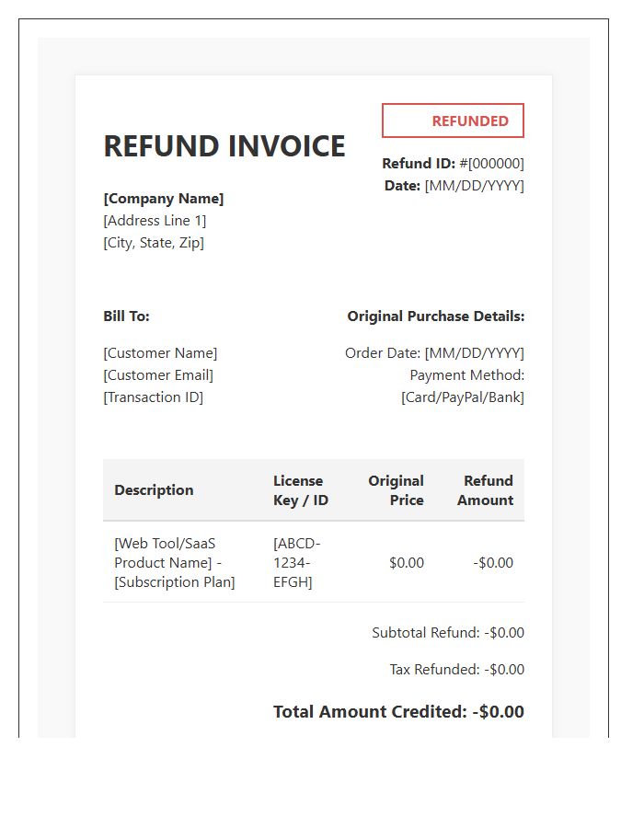Click the Original Purchase Details: heading
Image resolution: width=644 pixels, height=828 pixels.
pos(436,316)
